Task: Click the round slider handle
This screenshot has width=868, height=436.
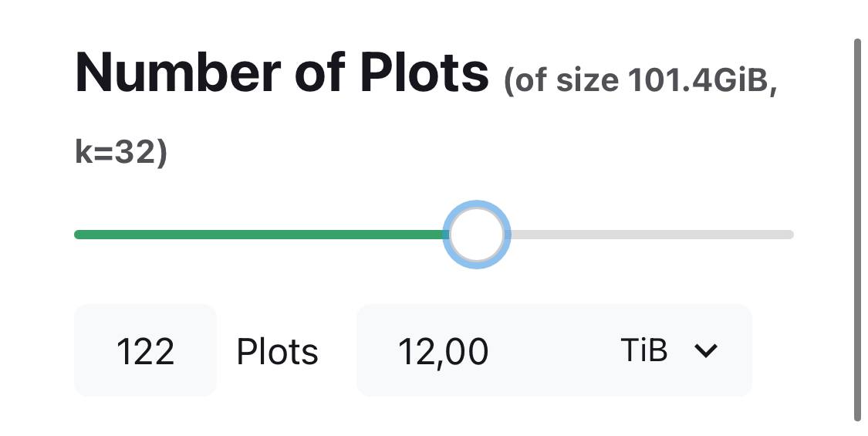Action: [x=477, y=235]
